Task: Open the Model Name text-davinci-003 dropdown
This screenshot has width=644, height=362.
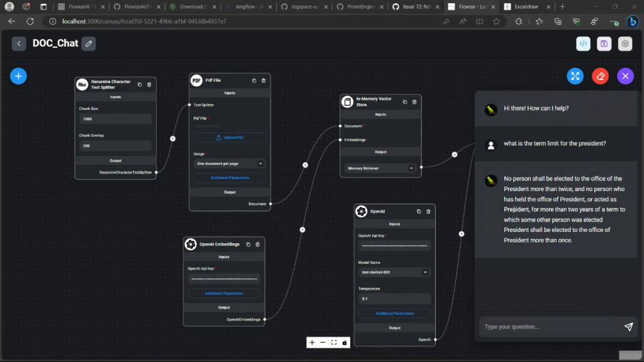Action: 394,272
